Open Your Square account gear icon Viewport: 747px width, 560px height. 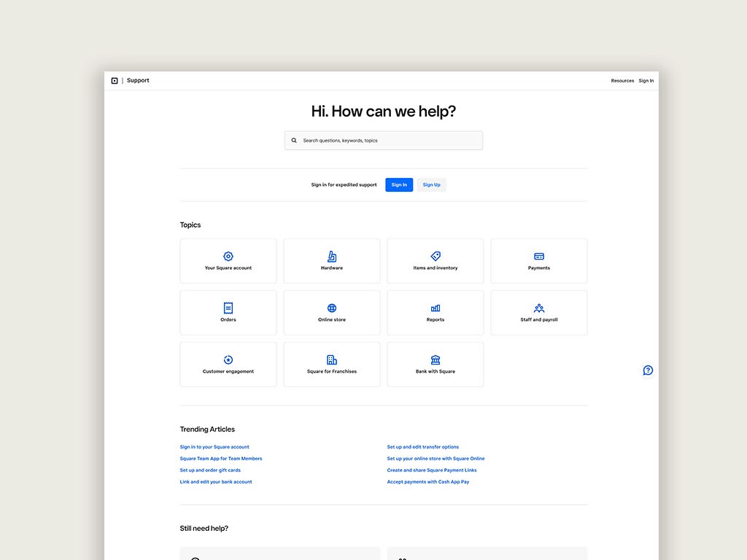coord(228,256)
